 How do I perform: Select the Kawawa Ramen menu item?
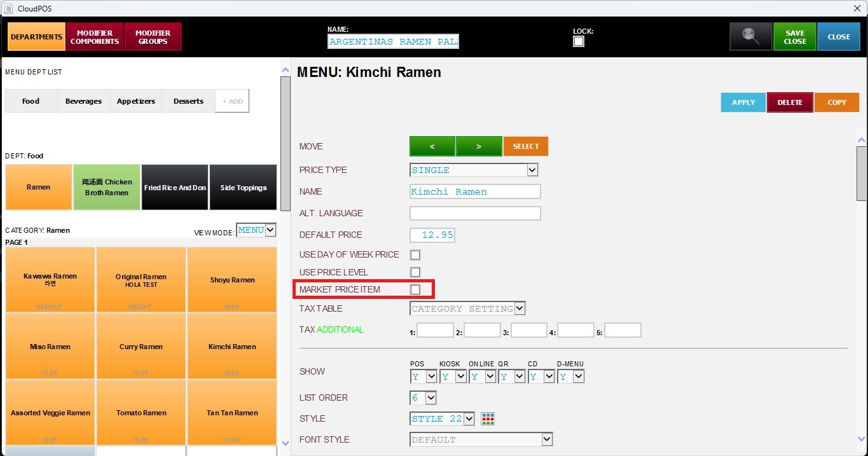(x=50, y=280)
